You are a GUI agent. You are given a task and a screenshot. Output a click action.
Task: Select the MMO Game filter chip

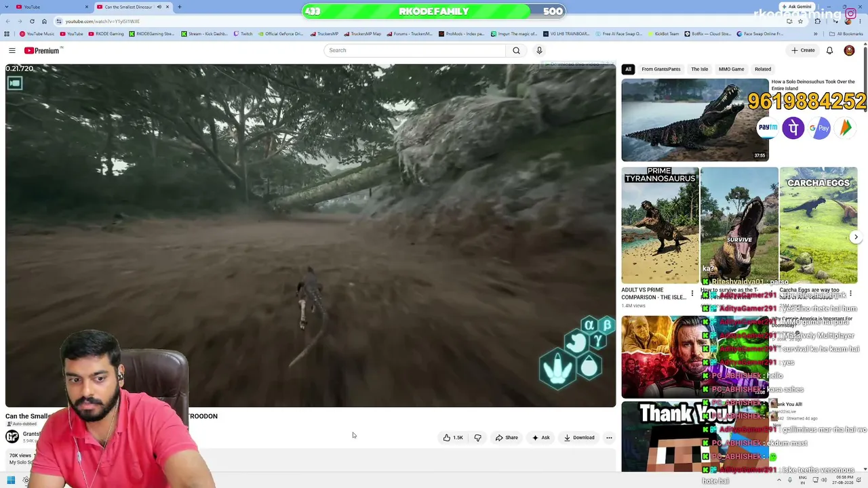point(732,69)
